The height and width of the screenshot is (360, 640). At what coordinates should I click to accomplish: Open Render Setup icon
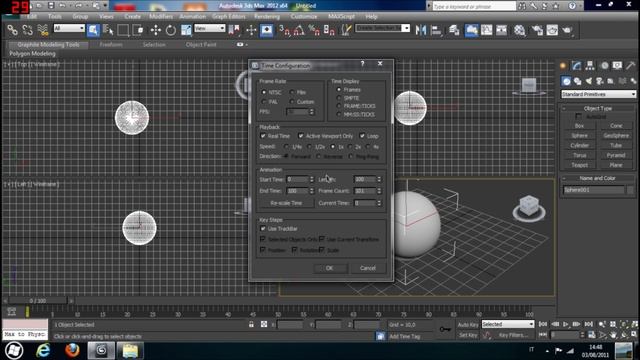pyautogui.click(x=537, y=30)
